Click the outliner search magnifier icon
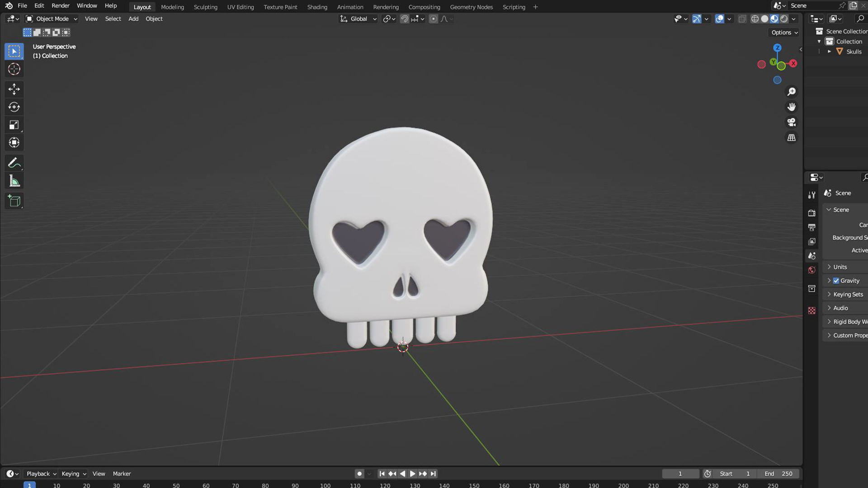The width and height of the screenshot is (868, 488). 860,19
